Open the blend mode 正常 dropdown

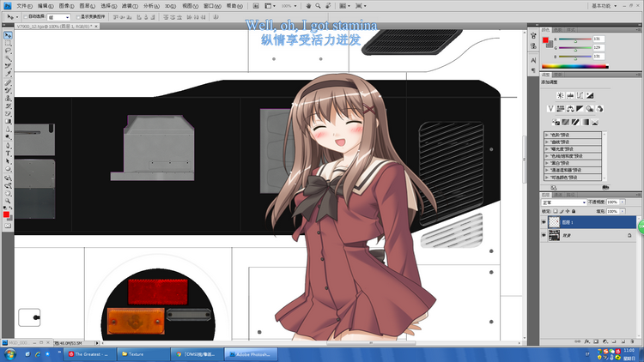564,202
